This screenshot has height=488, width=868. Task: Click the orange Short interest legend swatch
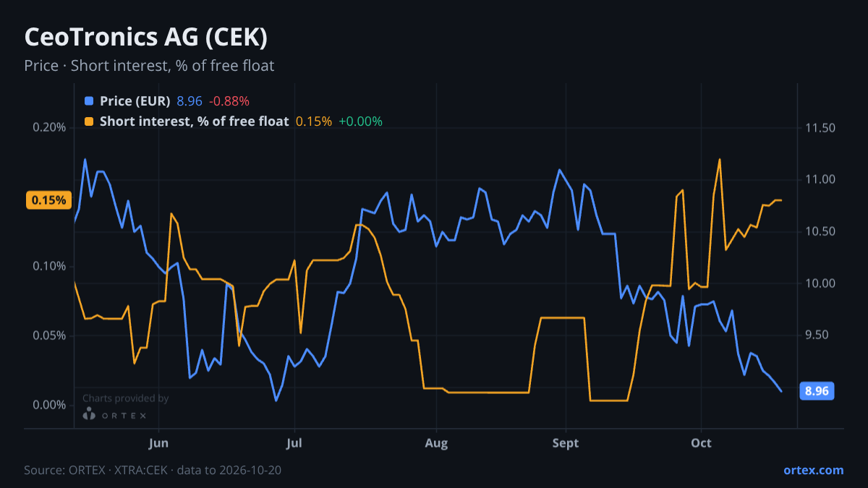[89, 121]
